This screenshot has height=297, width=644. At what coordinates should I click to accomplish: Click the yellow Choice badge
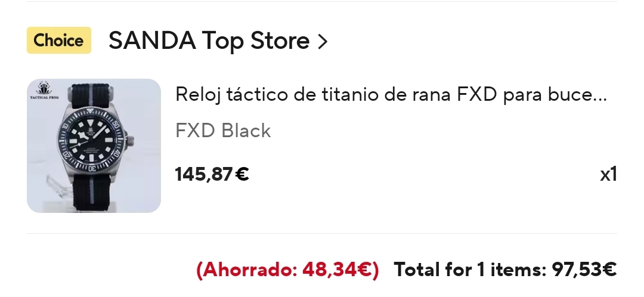click(58, 41)
